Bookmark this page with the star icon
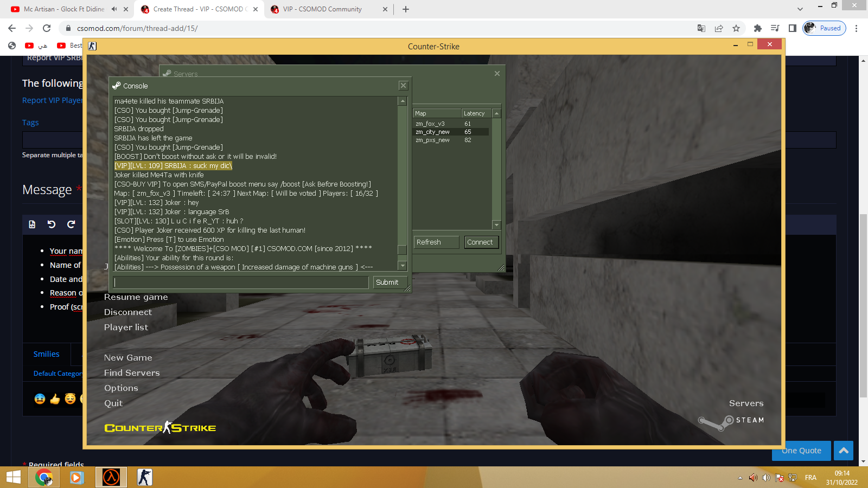The height and width of the screenshot is (488, 868). pyautogui.click(x=736, y=28)
